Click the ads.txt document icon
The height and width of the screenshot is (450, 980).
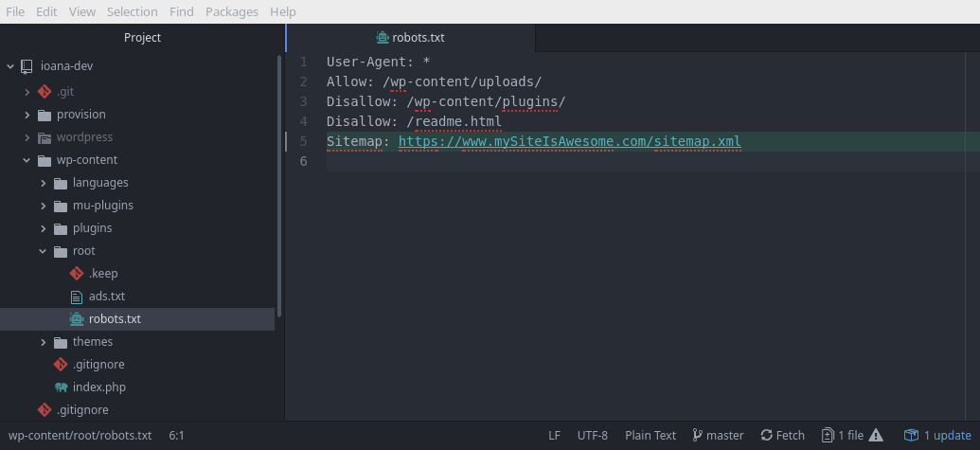tap(77, 297)
